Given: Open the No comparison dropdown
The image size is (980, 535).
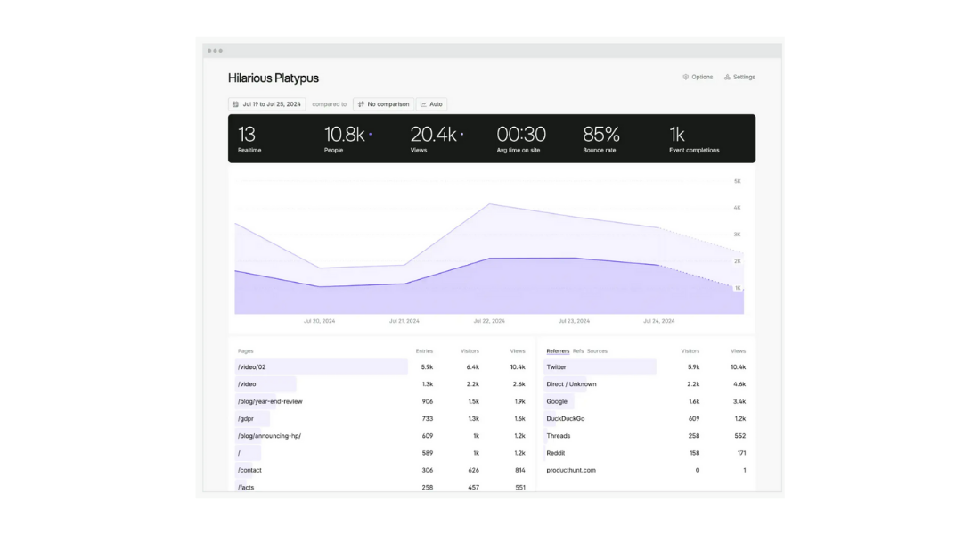Looking at the screenshot, I should pos(384,103).
